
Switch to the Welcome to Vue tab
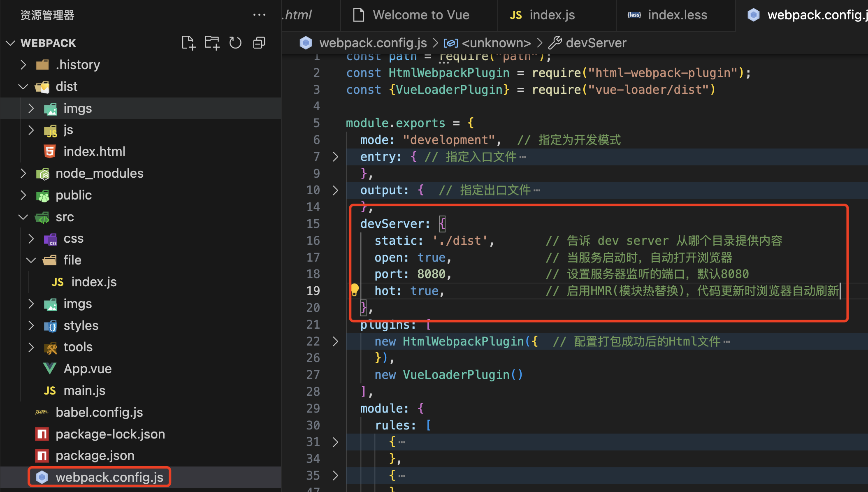coord(419,15)
